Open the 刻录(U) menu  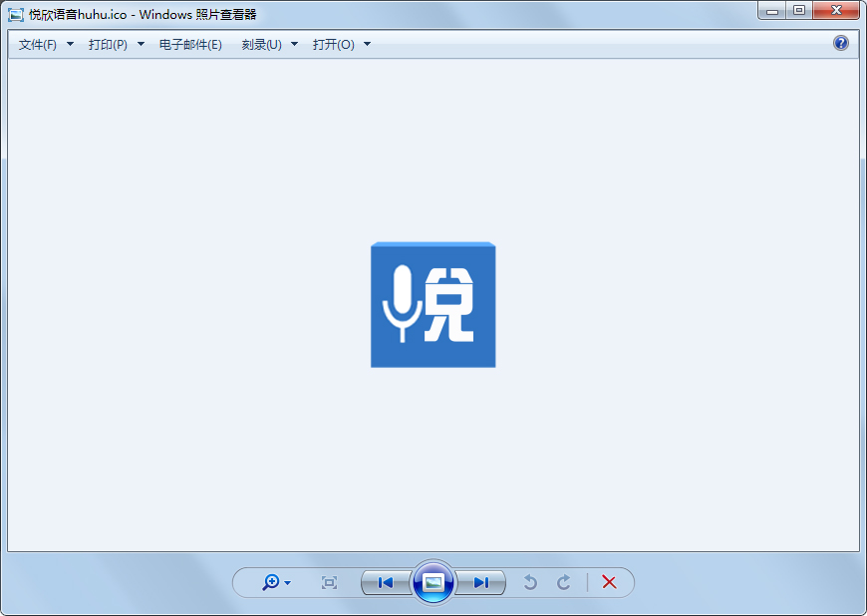click(262, 45)
